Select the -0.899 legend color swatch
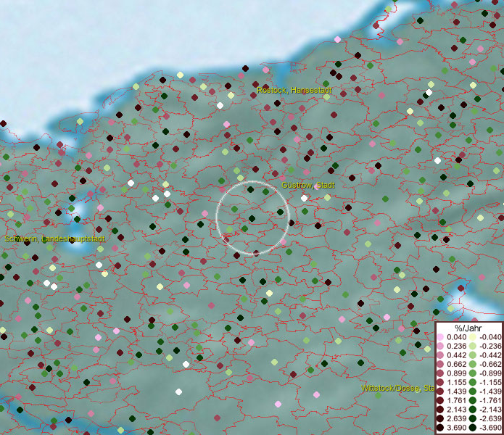The image size is (504, 435). click(x=473, y=373)
